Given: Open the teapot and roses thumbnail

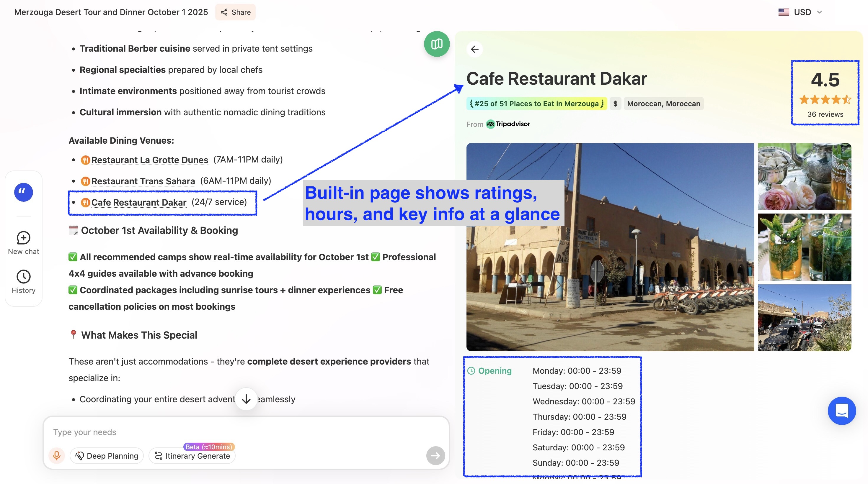Looking at the screenshot, I should (804, 176).
